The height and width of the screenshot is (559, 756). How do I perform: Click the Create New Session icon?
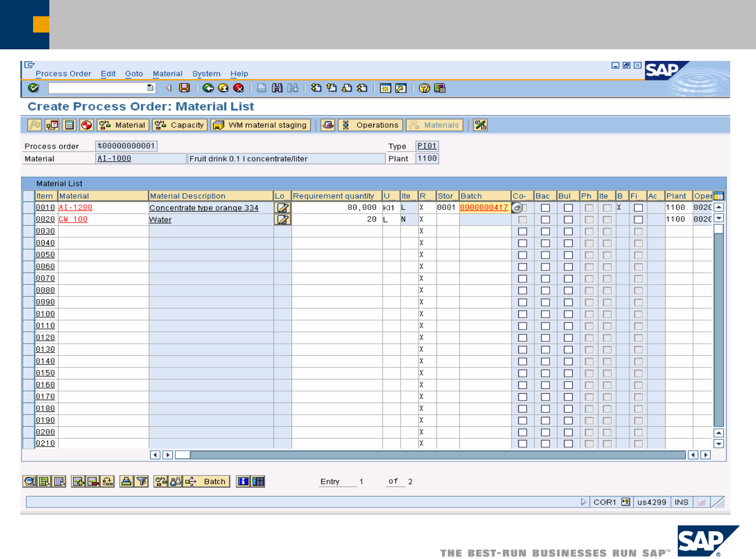385,88
